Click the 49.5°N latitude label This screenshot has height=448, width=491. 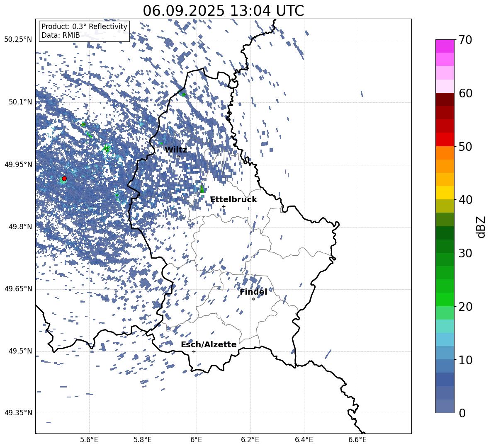click(20, 351)
